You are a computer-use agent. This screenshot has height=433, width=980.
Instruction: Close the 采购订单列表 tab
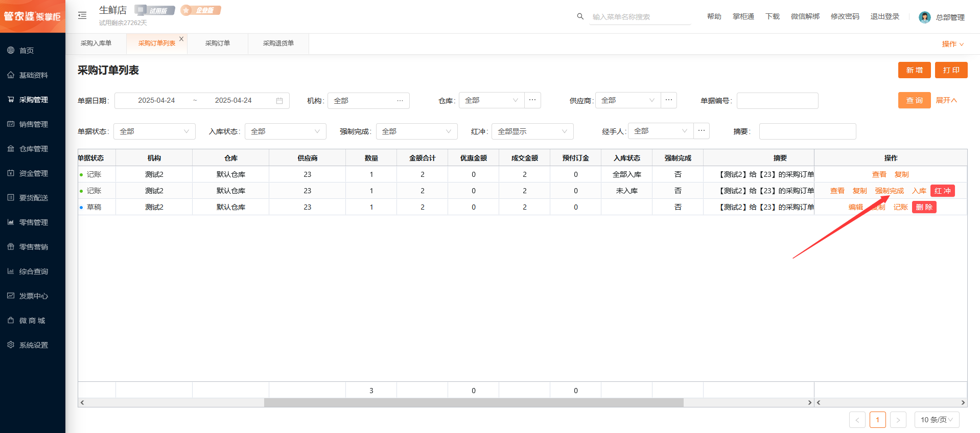coord(181,39)
